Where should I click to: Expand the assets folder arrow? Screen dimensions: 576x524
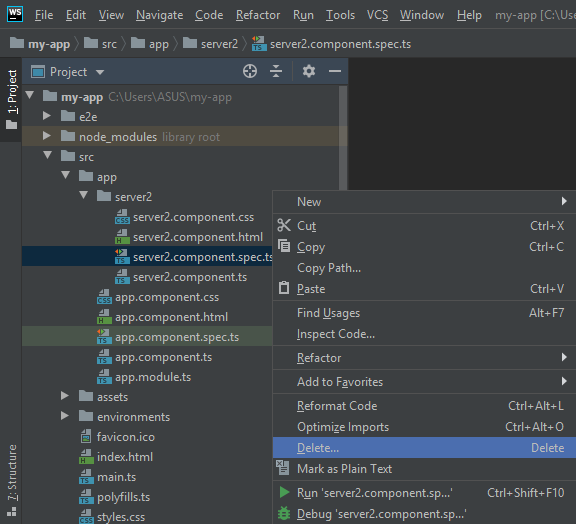tap(65, 396)
